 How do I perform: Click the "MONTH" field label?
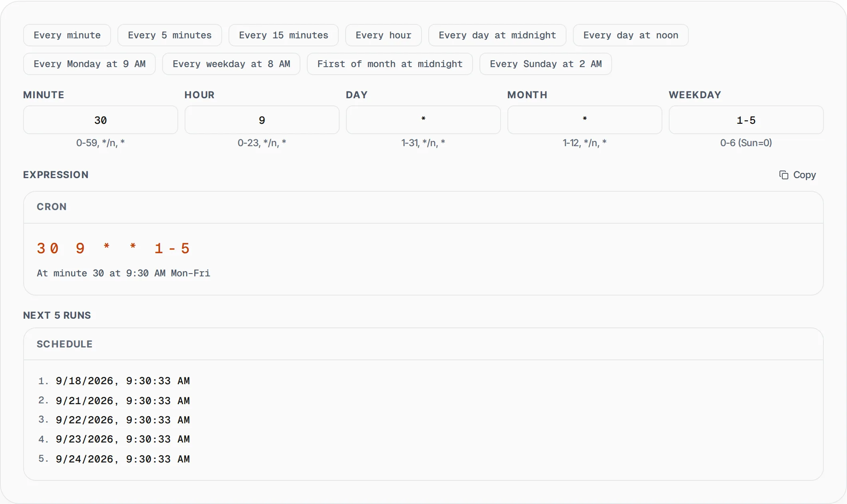click(527, 95)
